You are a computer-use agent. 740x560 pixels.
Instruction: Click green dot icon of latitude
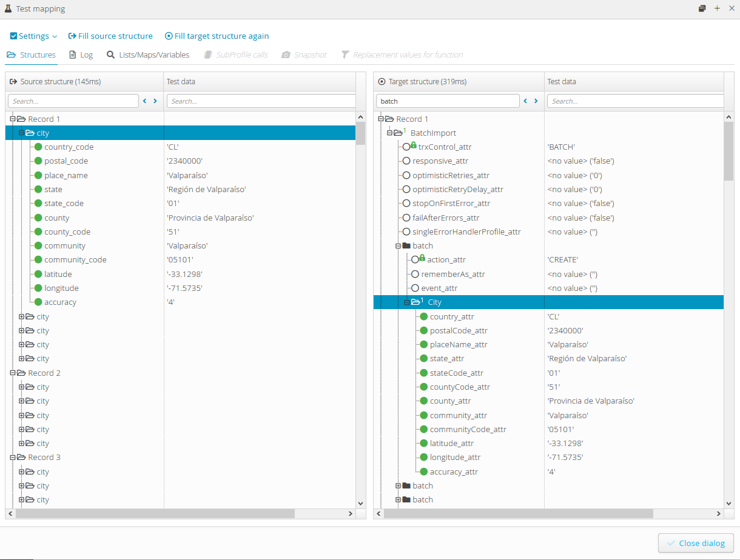38,274
